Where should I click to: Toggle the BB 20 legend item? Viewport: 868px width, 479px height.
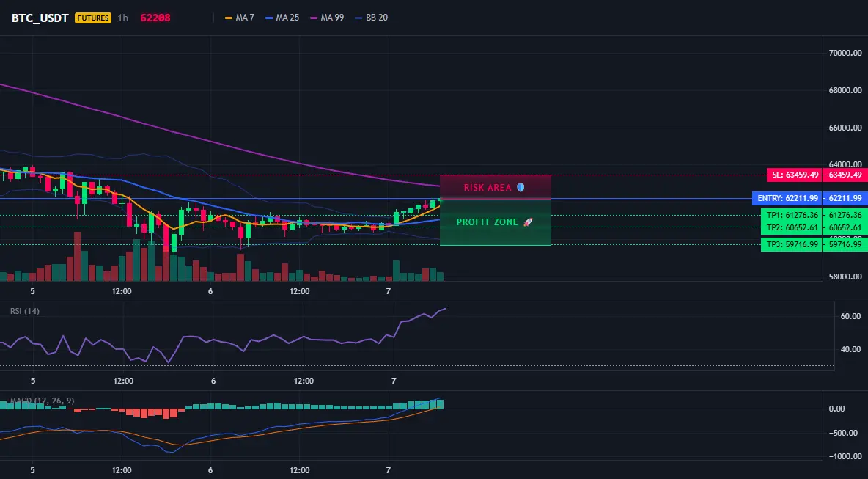click(372, 18)
